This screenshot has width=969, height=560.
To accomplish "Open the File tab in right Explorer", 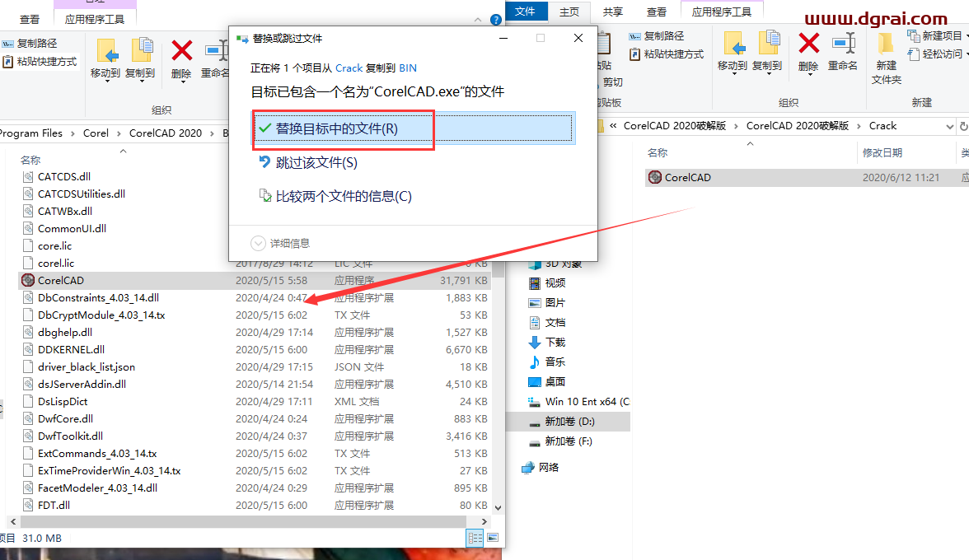I will pos(525,11).
